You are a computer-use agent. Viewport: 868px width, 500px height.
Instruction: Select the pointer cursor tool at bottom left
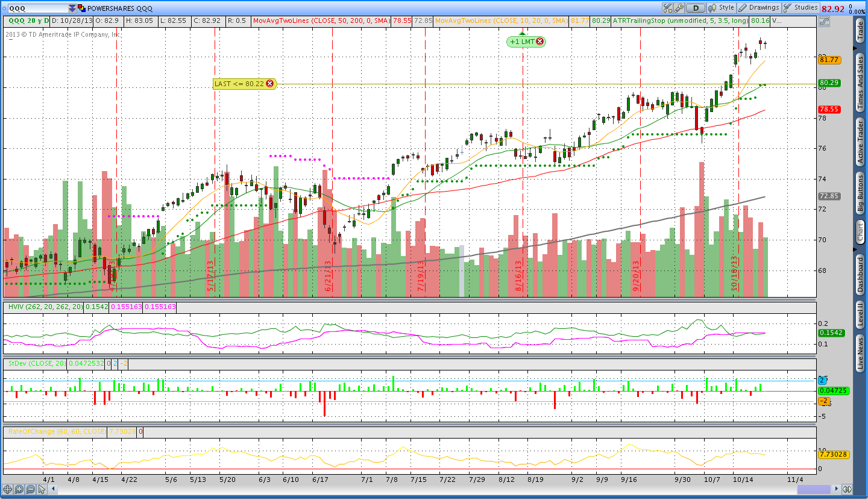click(42, 490)
